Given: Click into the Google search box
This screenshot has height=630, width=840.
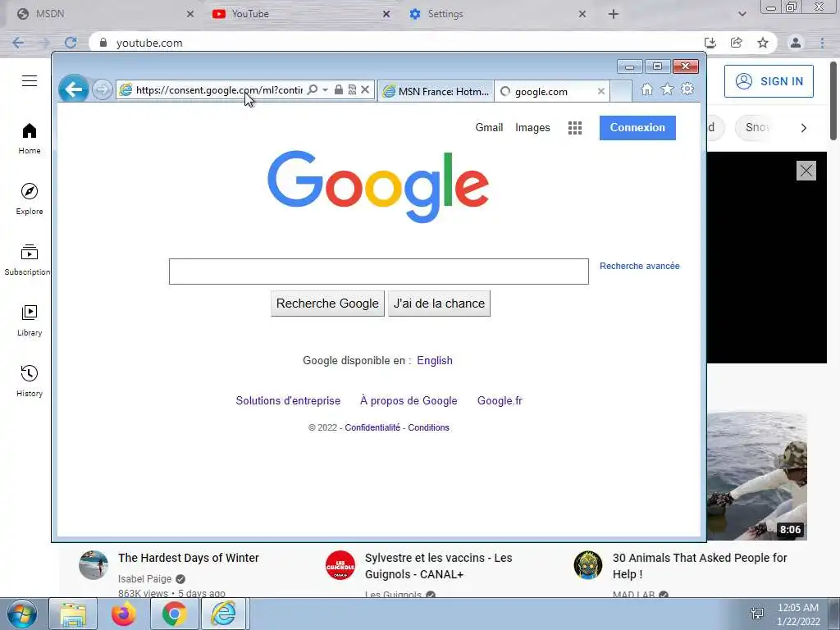Looking at the screenshot, I should click(379, 272).
